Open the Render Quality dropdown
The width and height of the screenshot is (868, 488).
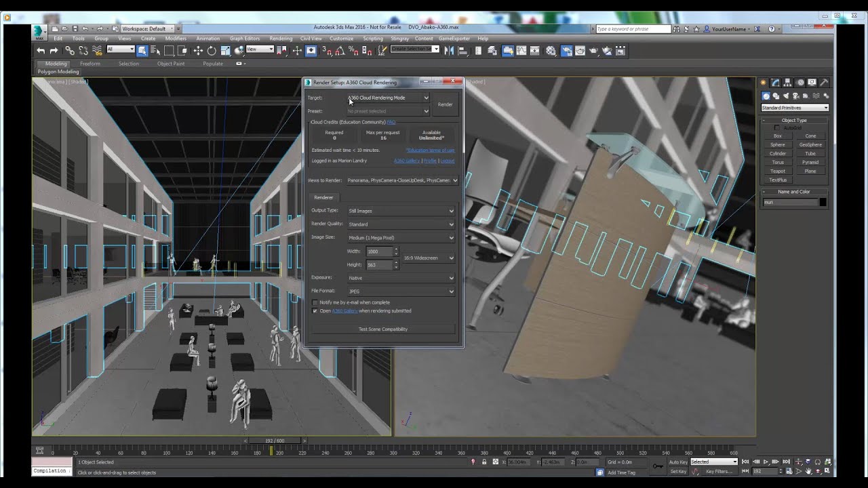click(x=401, y=224)
